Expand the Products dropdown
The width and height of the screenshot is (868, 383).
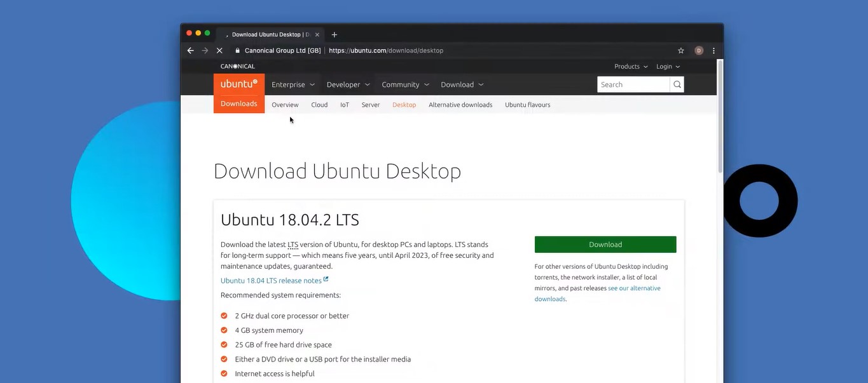tap(629, 66)
